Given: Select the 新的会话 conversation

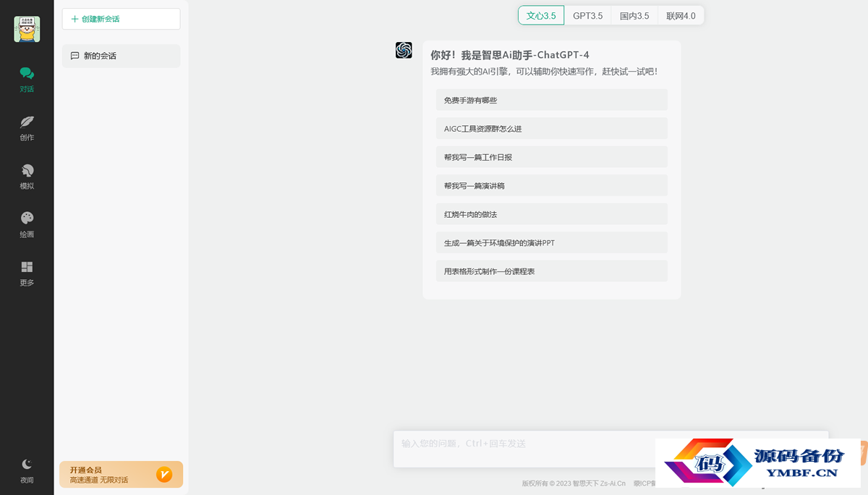Looking at the screenshot, I should coord(121,56).
